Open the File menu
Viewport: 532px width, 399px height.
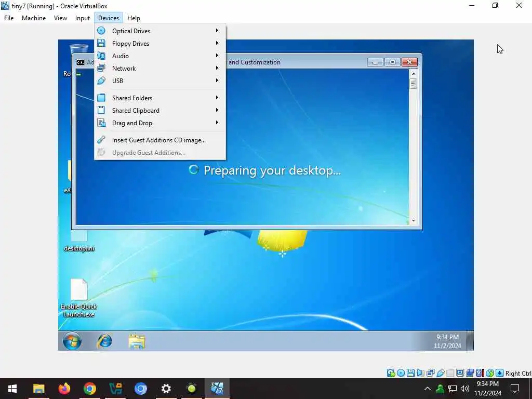[x=9, y=18]
